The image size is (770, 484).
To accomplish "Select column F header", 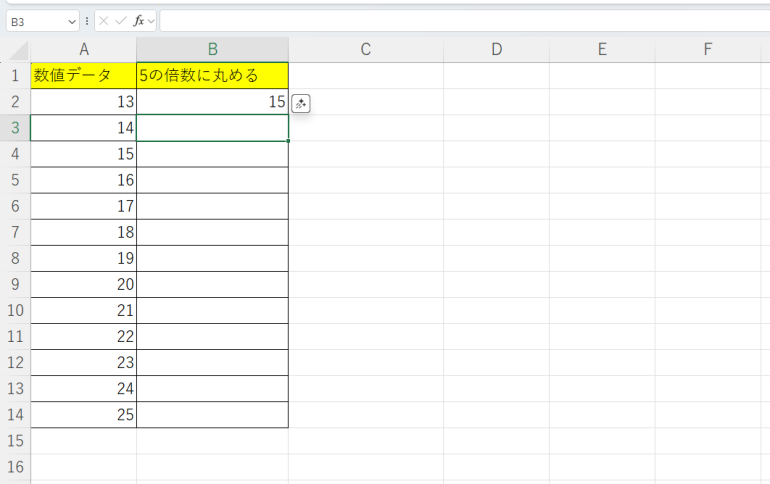I will click(x=708, y=50).
